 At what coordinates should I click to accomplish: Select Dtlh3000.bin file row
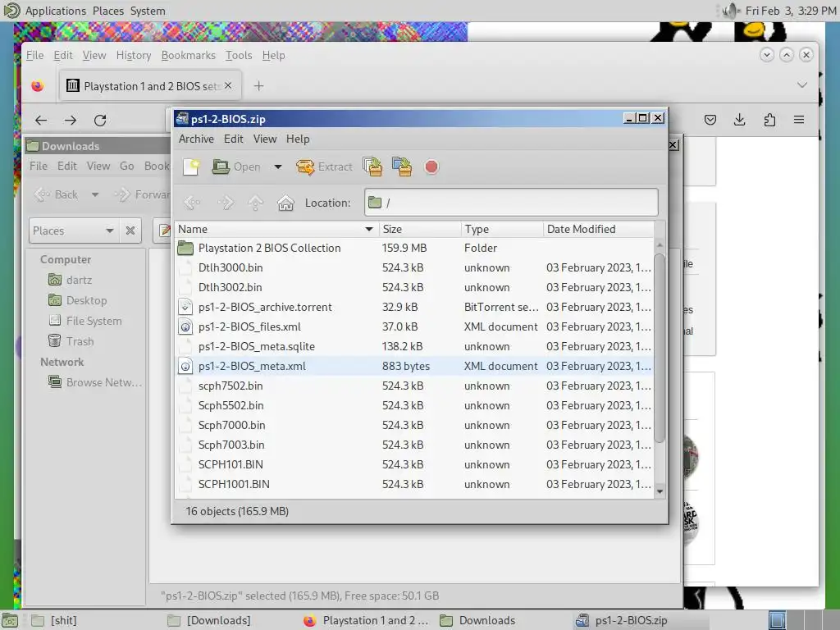pos(414,268)
